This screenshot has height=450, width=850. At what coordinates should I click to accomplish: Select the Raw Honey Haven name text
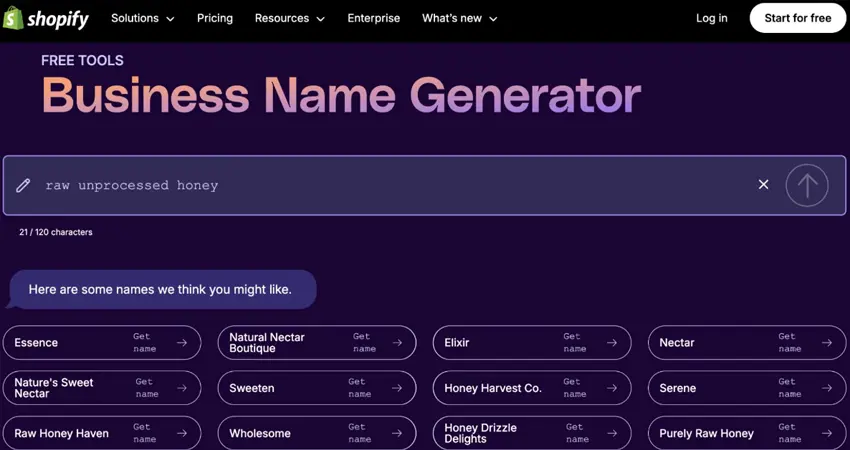(x=61, y=433)
